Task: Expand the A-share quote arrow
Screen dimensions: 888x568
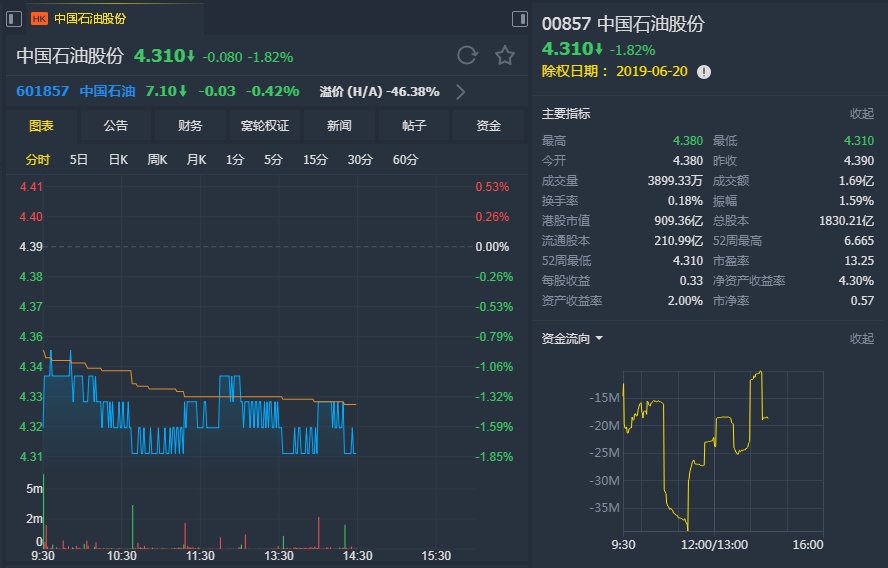Action: click(460, 92)
